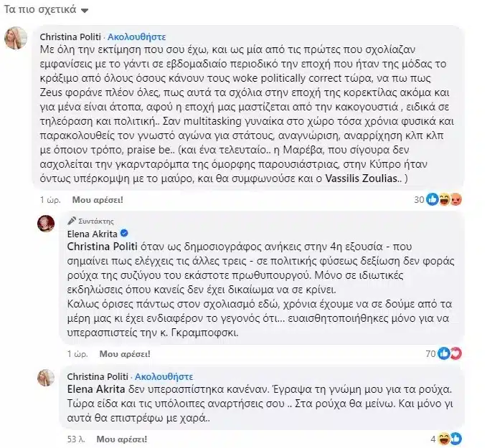This screenshot has height=448, width=487.
Task: View the laughing reaction on first comment
Action: [444, 199]
